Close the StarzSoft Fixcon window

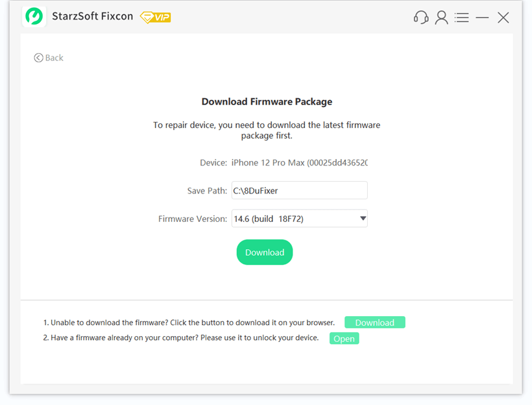click(503, 18)
